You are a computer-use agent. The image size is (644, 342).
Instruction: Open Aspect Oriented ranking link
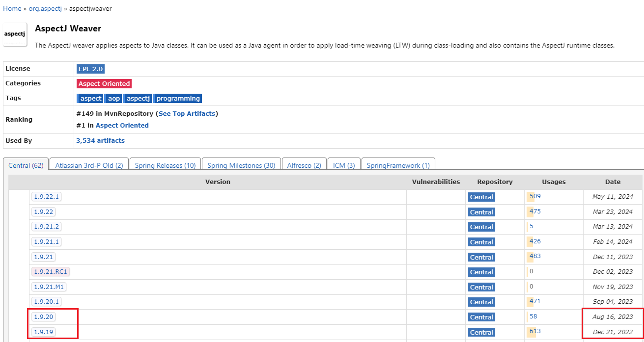coord(122,125)
